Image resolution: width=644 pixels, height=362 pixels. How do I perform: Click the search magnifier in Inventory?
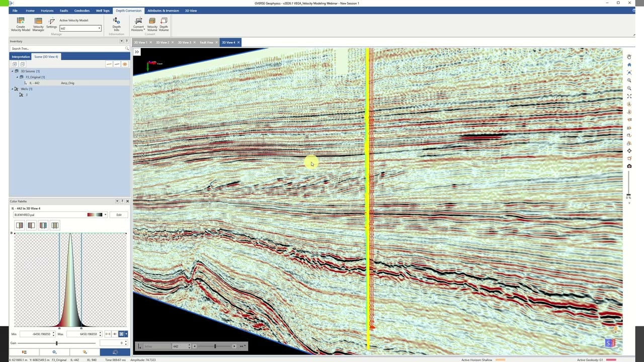tap(127, 49)
